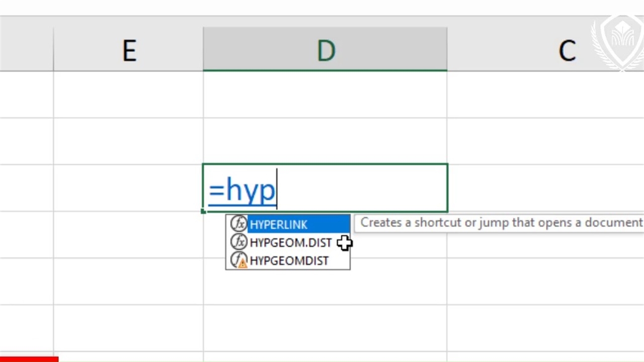Click the warning fx icon beside HYPGEOMDIST
The height and width of the screenshot is (362, 644).
click(x=239, y=260)
